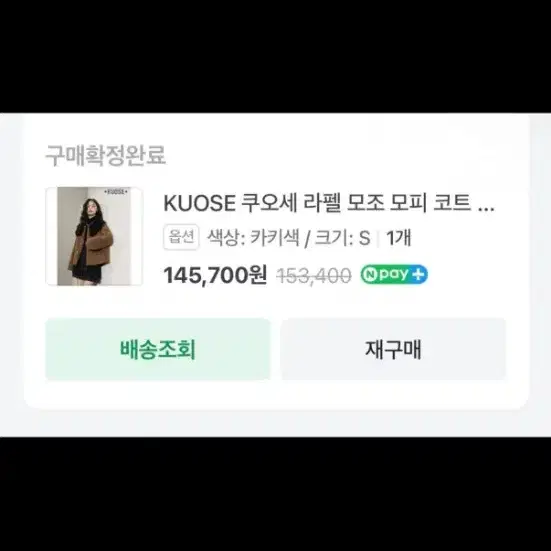Screen dimensions: 551x551
Task: Tap the 145,700원 discounted price
Action: click(215, 275)
